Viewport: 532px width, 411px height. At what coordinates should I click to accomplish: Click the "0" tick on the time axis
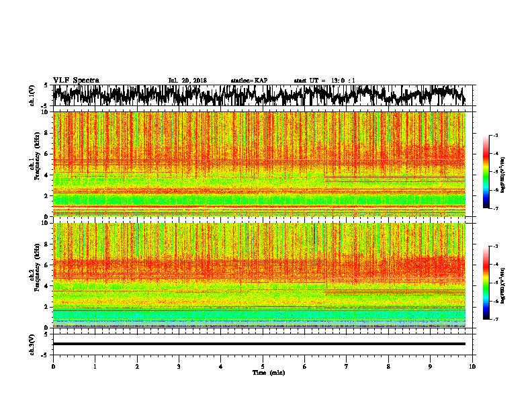tap(53, 367)
